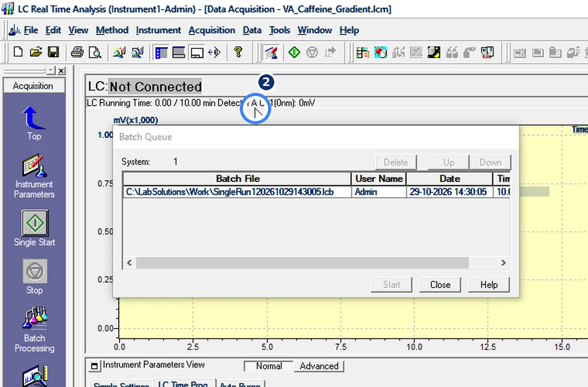Open the Acquisition menu
This screenshot has width=588, height=387.
212,30
